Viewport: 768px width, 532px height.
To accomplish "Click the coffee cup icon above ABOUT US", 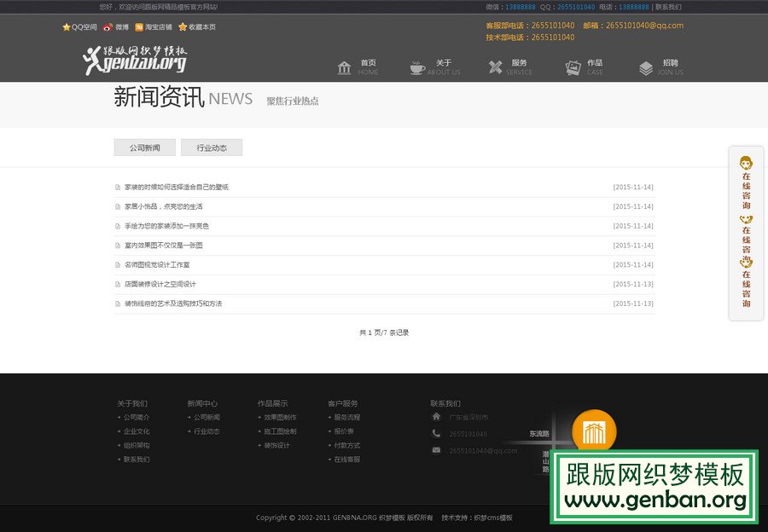I will coord(415,66).
